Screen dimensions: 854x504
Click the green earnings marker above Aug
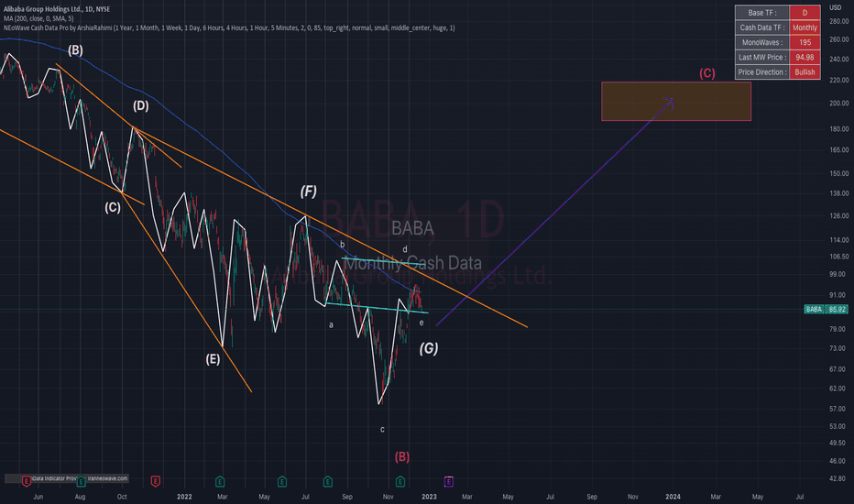[81, 481]
